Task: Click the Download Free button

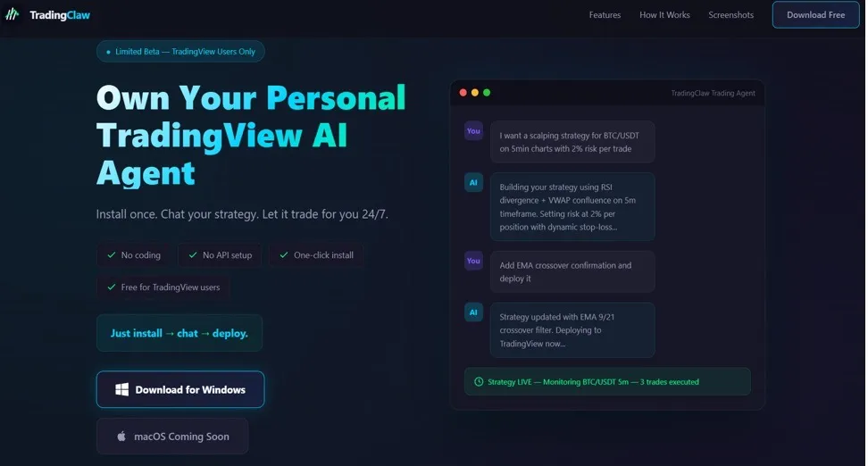Action: 815,15
